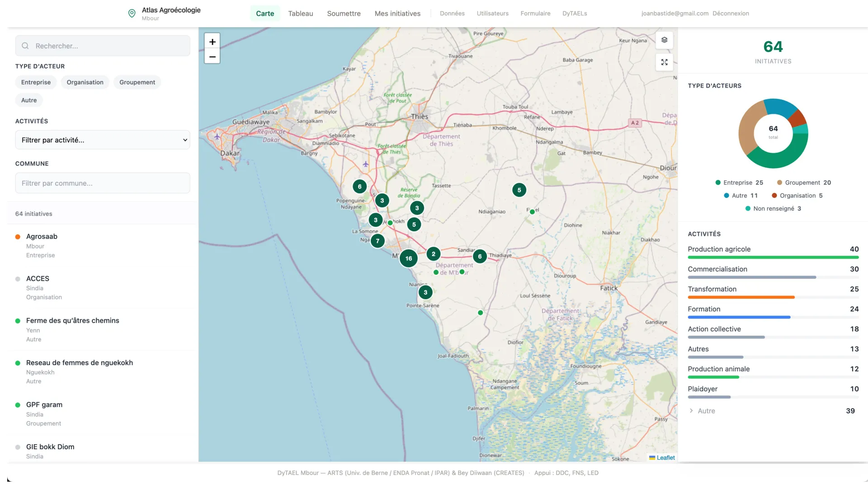The width and height of the screenshot is (868, 488).
Task: Click the Production agricole progress bar
Action: click(x=773, y=257)
